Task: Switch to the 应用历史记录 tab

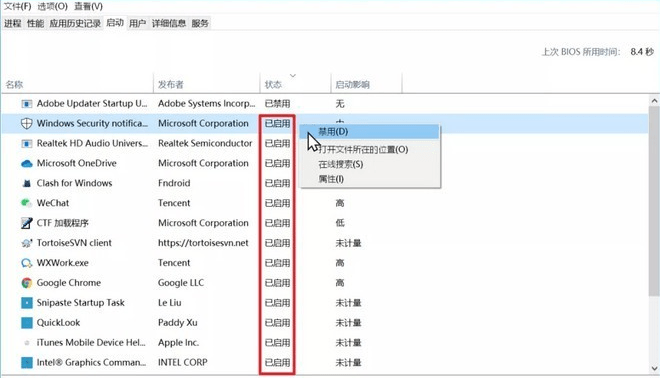Action: [x=75, y=24]
